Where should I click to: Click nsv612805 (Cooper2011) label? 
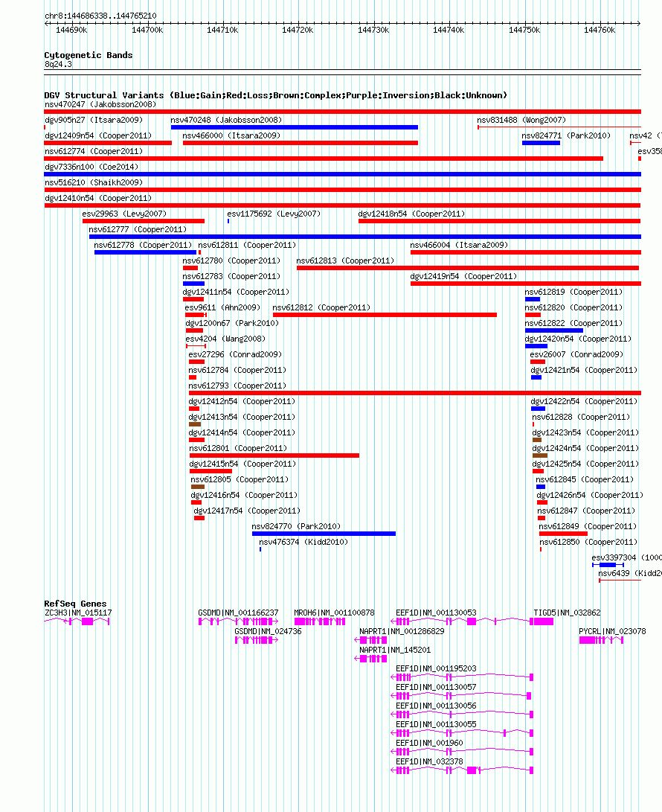point(240,479)
